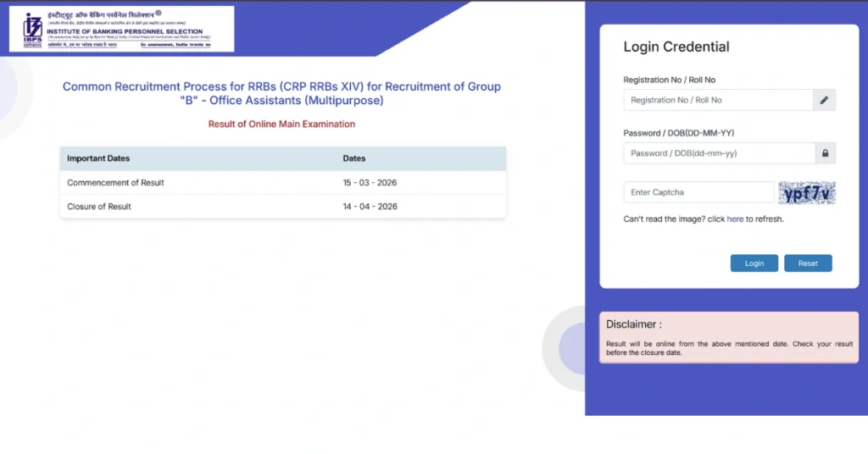The image size is (868, 454).
Task: Click the 'Disclaimer :' heading
Action: (634, 324)
